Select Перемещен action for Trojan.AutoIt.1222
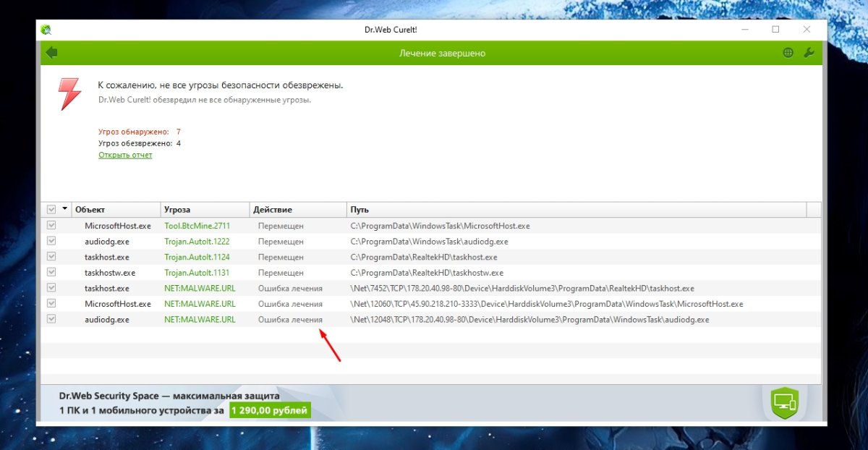 click(281, 242)
